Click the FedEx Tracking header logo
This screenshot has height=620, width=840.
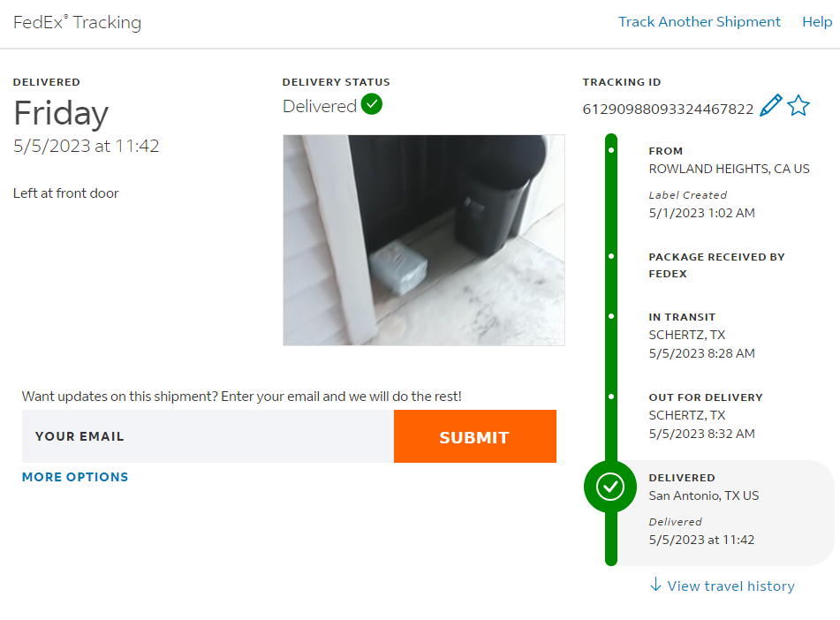click(x=77, y=22)
